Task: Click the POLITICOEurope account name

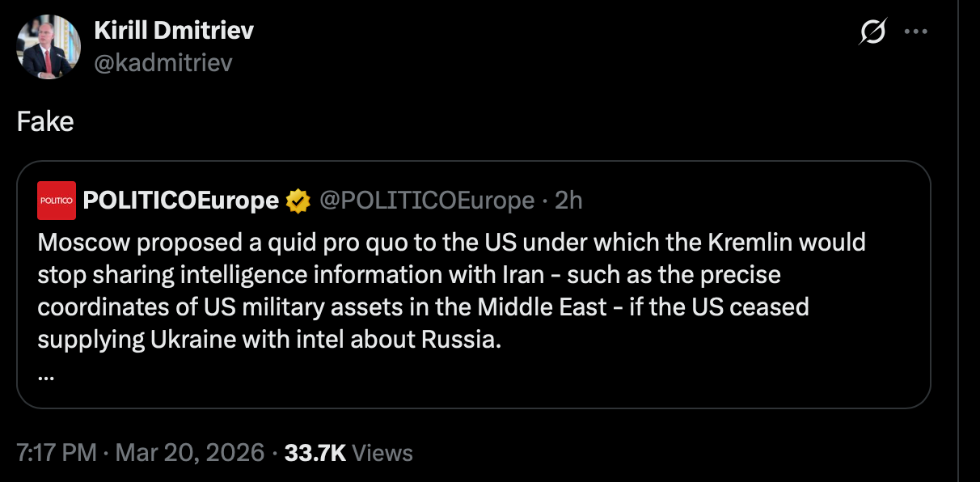Action: point(181,201)
